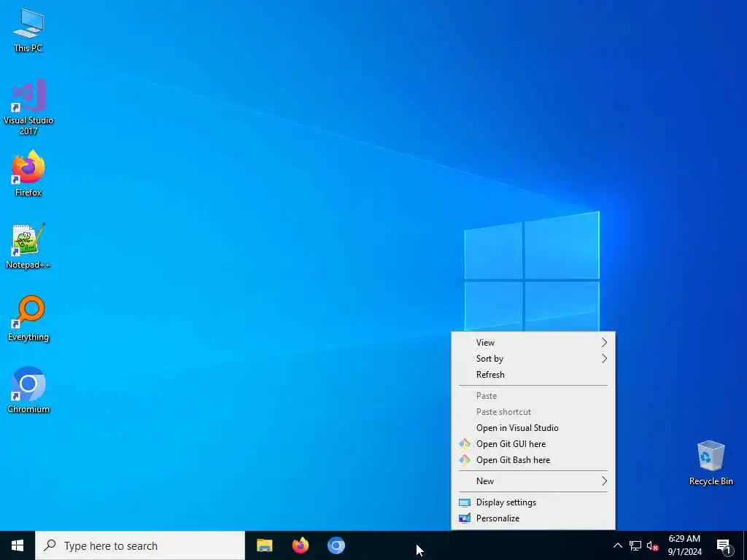This screenshot has height=560, width=747.
Task: Launch Chromium from the taskbar
Action: [x=336, y=545]
